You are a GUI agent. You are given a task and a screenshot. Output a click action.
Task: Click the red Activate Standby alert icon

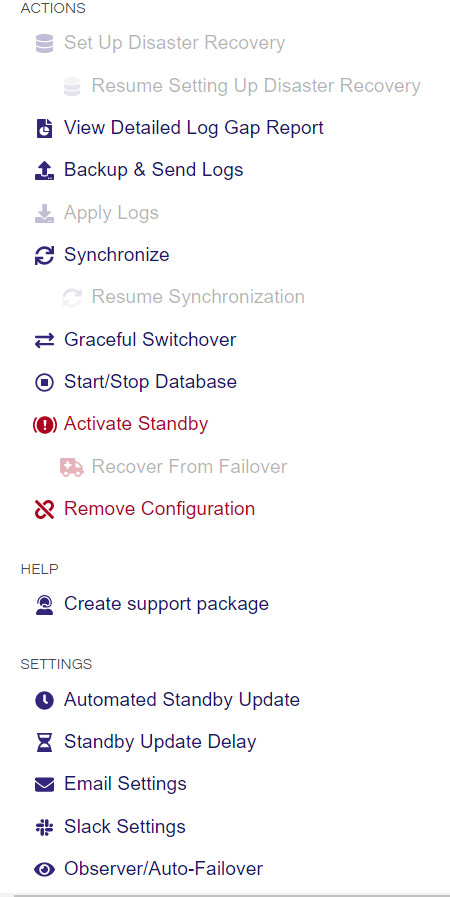click(x=45, y=424)
